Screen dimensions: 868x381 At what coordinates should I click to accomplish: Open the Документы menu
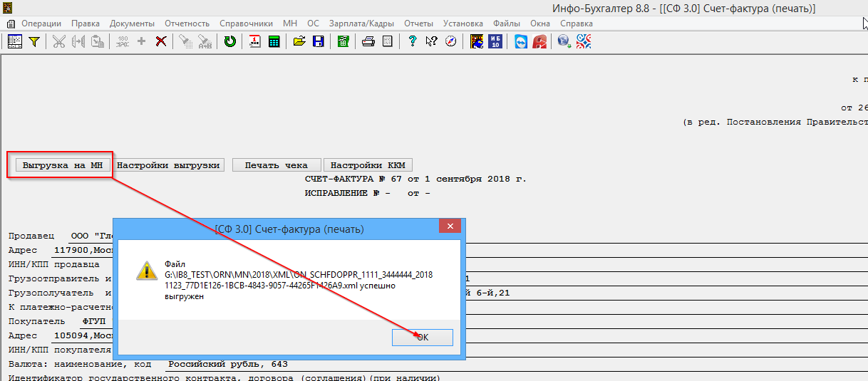tap(132, 24)
